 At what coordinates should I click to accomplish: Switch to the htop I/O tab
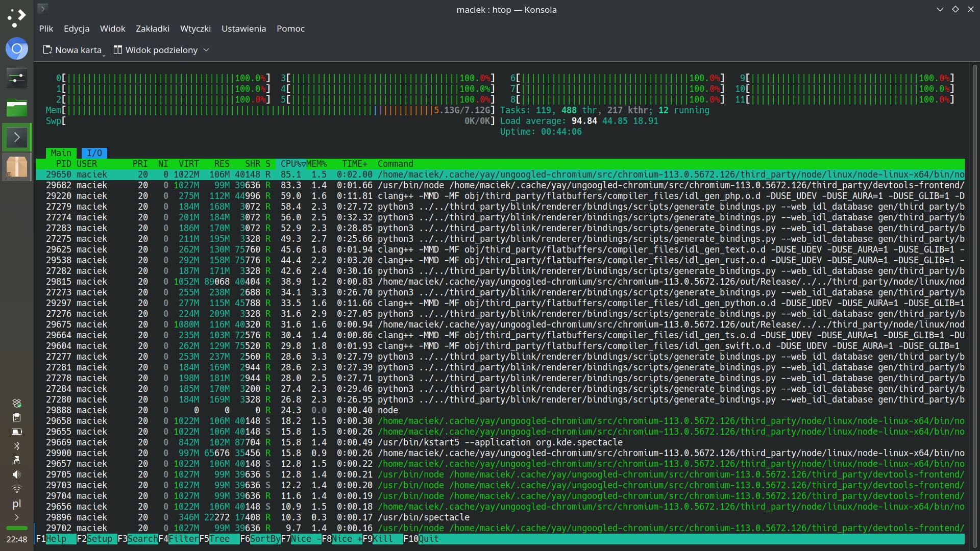coord(94,153)
